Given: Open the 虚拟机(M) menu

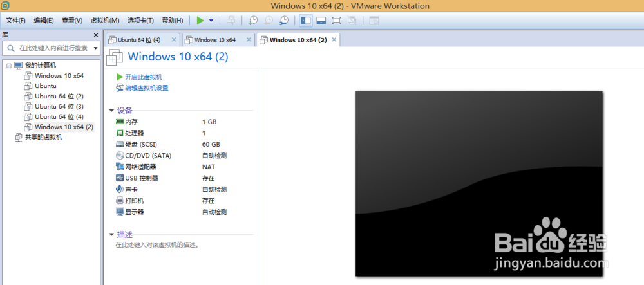Looking at the screenshot, I should click(105, 21).
